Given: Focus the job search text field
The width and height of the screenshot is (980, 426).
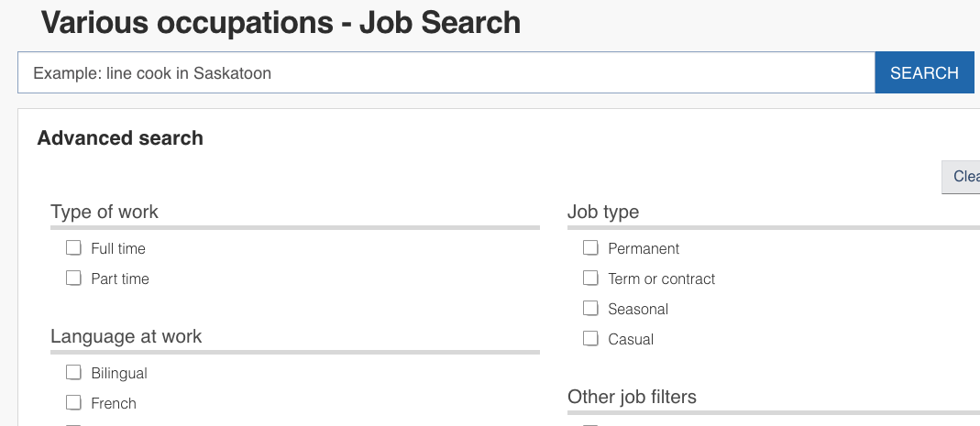Looking at the screenshot, I should (446, 73).
